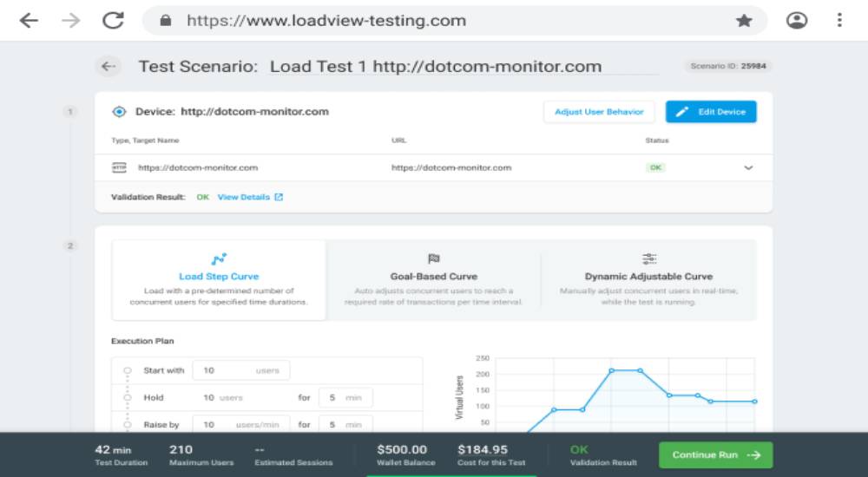The height and width of the screenshot is (477, 868).
Task: Click the HTTP type icon in device row
Action: tap(119, 167)
